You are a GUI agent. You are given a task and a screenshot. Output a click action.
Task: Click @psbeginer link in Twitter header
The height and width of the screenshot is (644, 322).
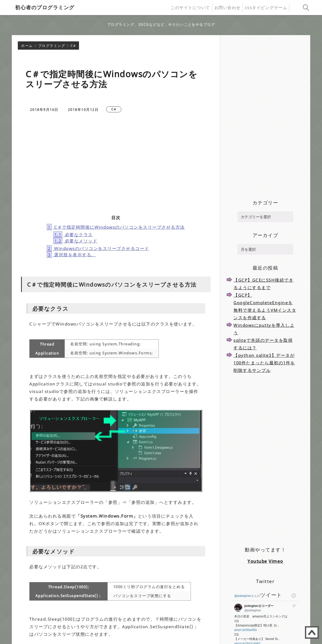coord(243,596)
